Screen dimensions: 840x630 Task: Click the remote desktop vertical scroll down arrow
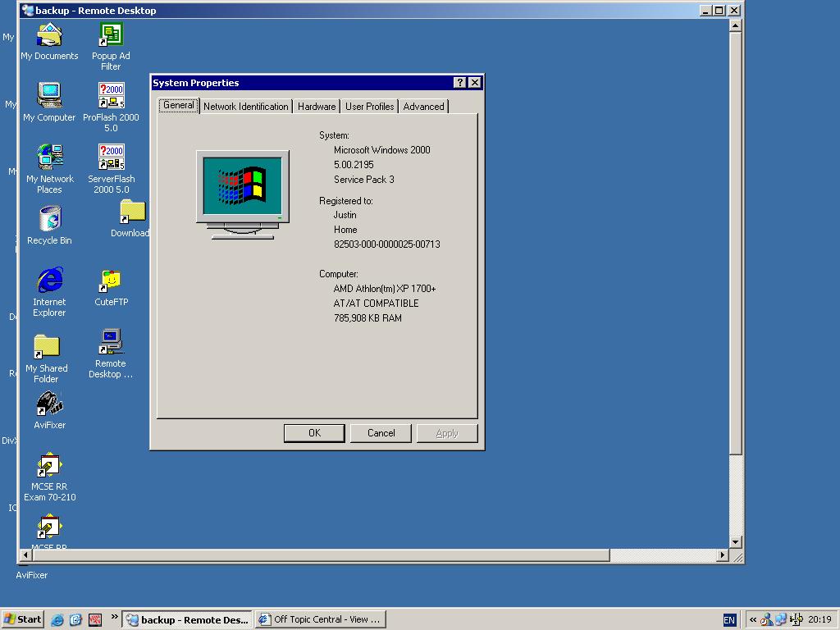pos(736,542)
